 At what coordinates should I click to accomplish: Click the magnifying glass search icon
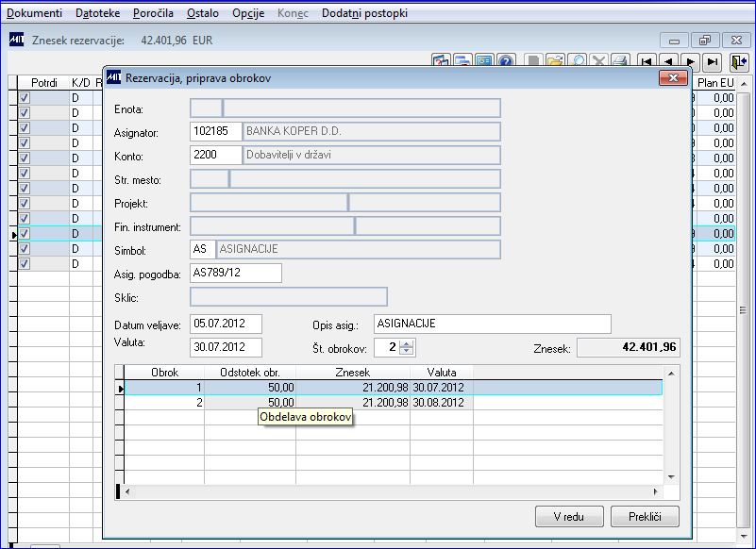pos(577,61)
